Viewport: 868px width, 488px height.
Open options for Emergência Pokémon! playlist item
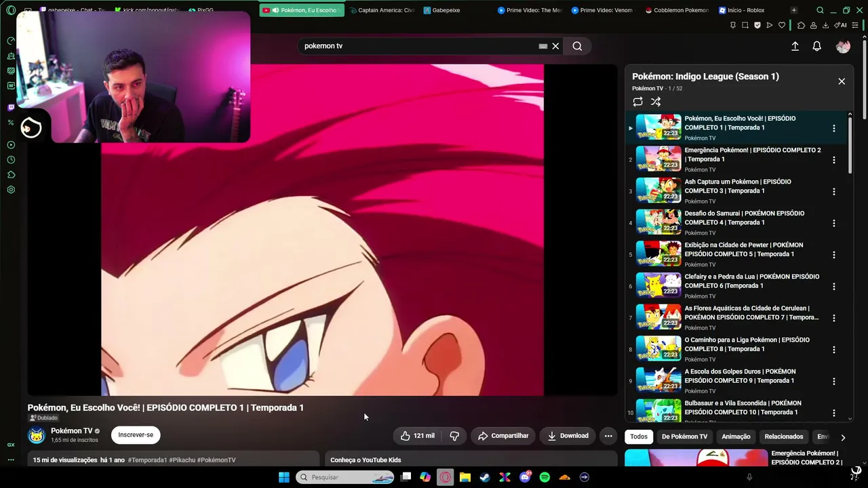(x=834, y=160)
